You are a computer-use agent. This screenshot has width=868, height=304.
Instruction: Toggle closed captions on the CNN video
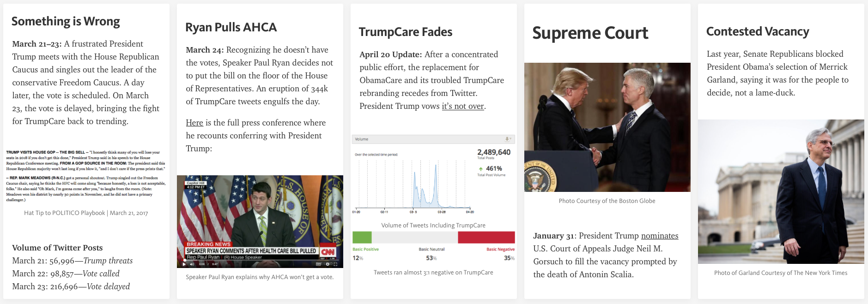(x=318, y=264)
